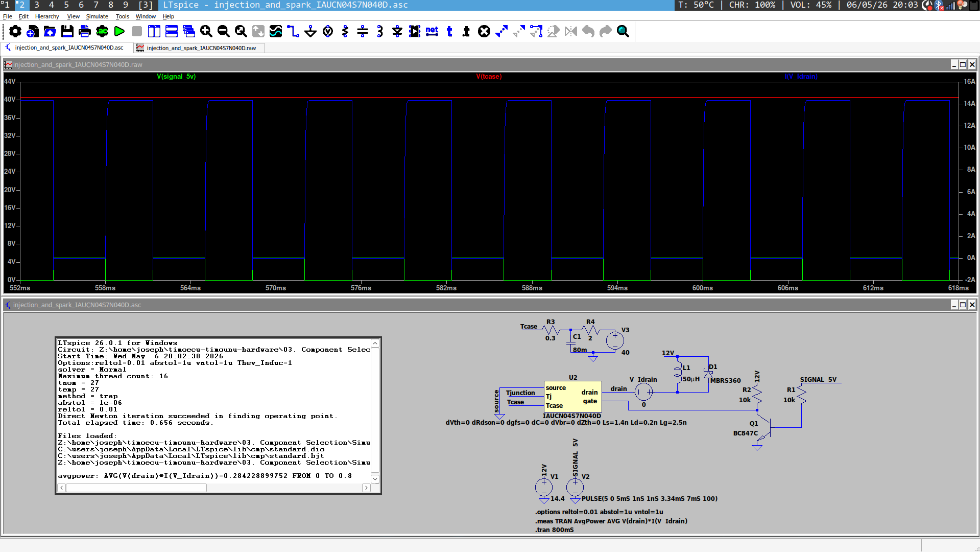Select the I(V_Idrain) trace label
This screenshot has height=552, width=980.
click(x=801, y=77)
